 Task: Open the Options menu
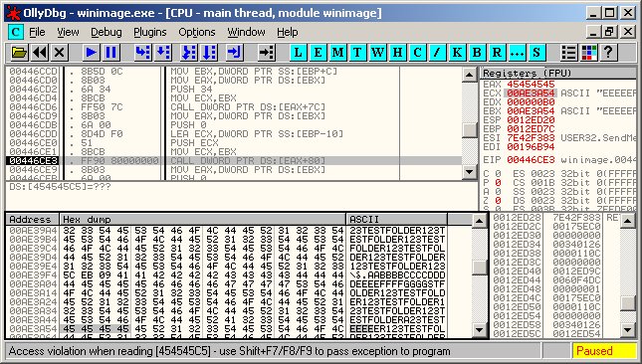(196, 32)
